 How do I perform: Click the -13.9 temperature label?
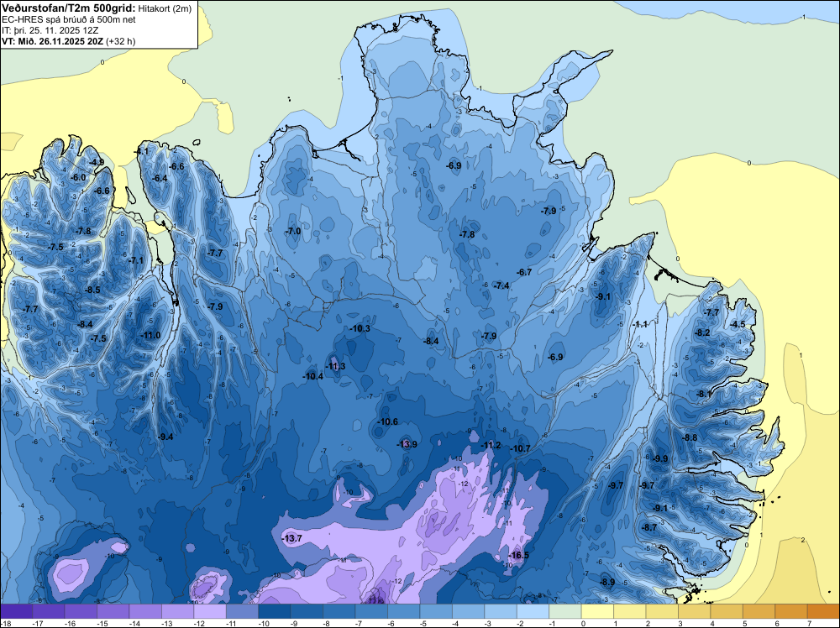coord(407,444)
